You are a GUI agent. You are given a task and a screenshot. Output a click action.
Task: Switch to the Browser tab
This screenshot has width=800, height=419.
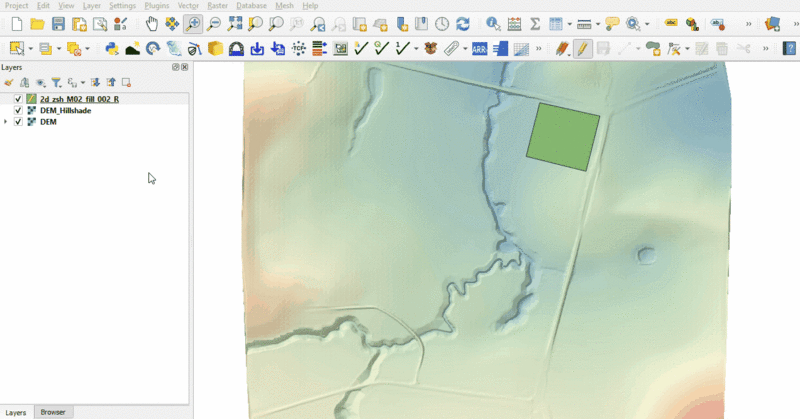coord(53,412)
